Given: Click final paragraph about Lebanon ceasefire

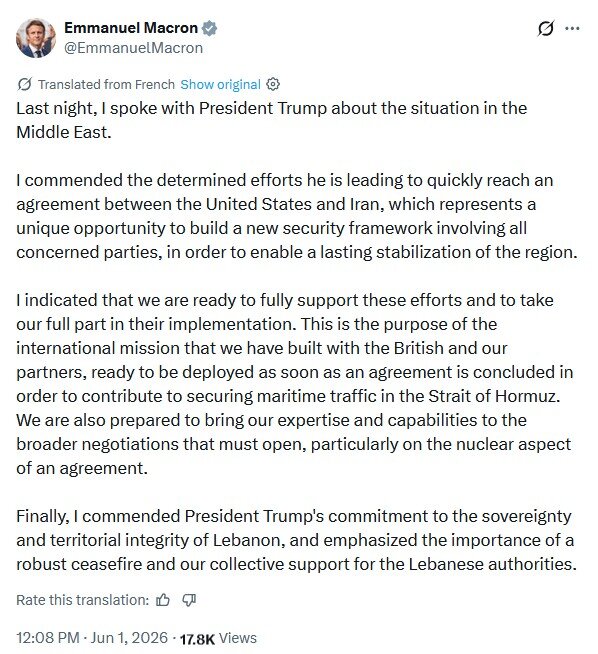Looking at the screenshot, I should click(296, 540).
